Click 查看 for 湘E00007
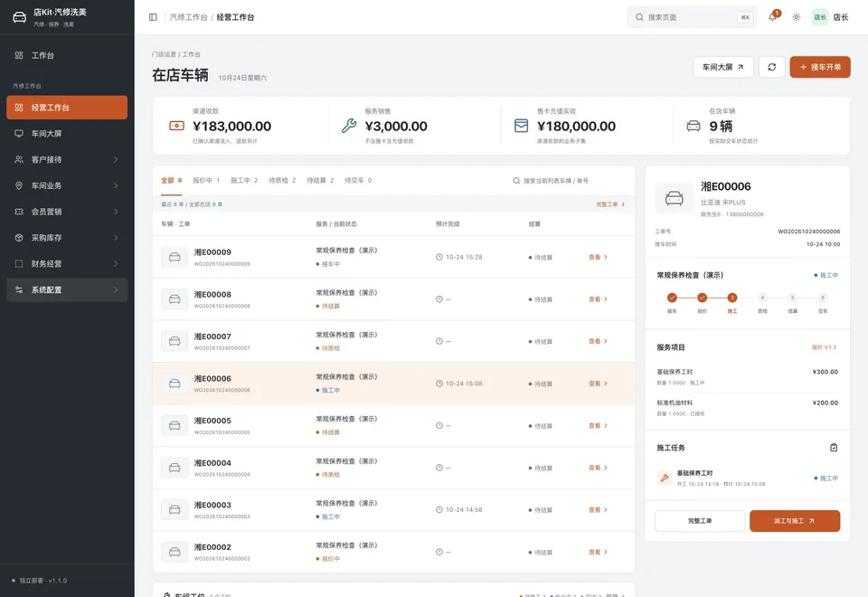 (598, 341)
